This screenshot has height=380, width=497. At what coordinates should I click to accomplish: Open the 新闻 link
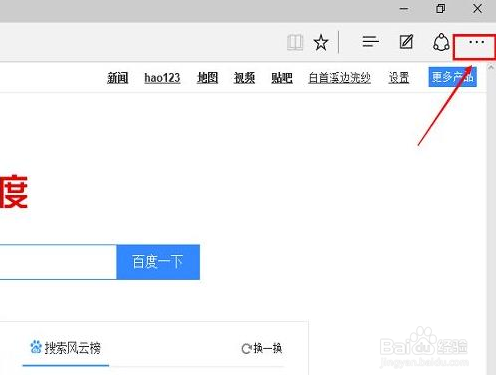(117, 78)
